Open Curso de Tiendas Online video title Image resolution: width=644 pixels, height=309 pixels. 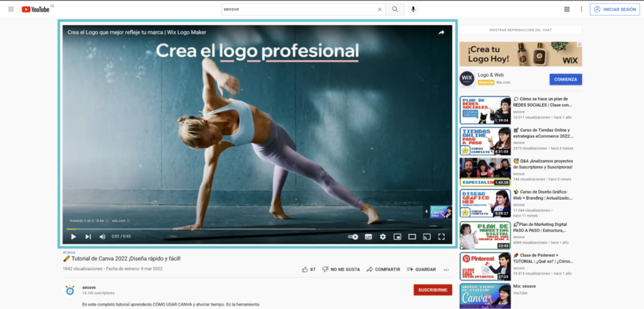tap(543, 133)
